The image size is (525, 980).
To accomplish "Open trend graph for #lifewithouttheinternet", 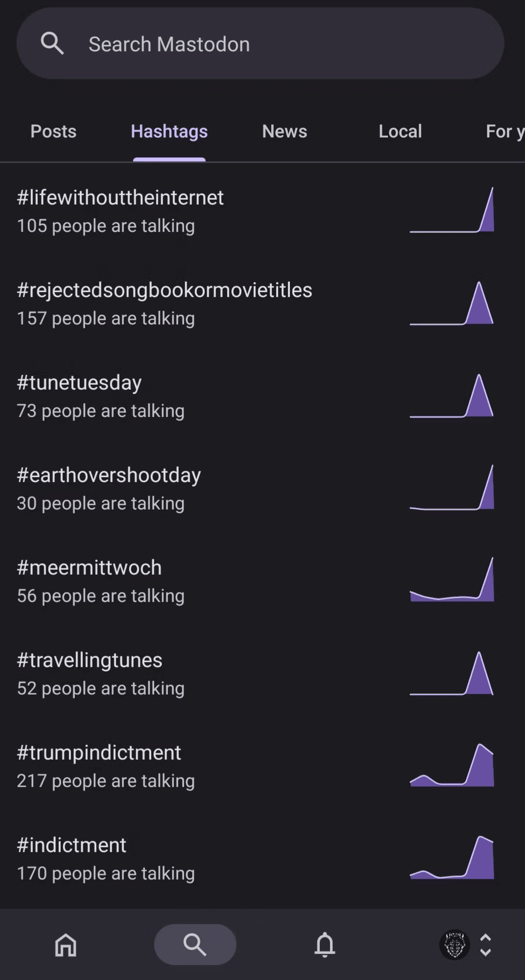I will pos(452,210).
